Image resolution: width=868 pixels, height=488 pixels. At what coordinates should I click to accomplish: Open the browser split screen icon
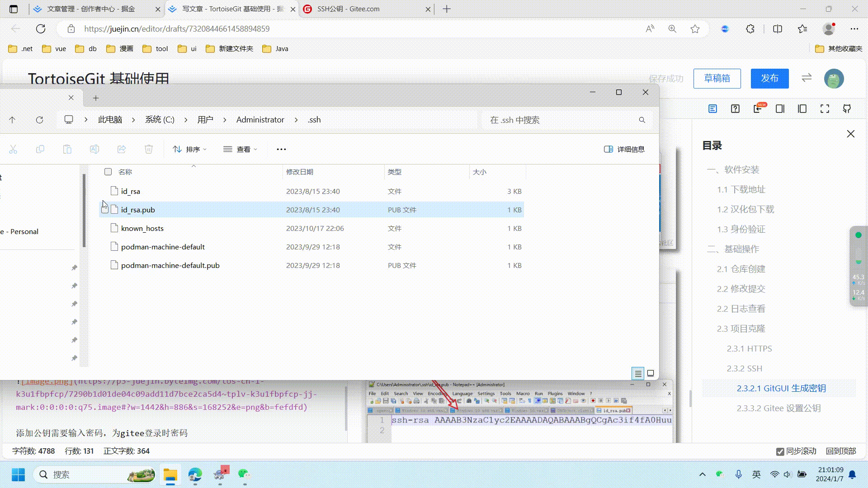[778, 29]
